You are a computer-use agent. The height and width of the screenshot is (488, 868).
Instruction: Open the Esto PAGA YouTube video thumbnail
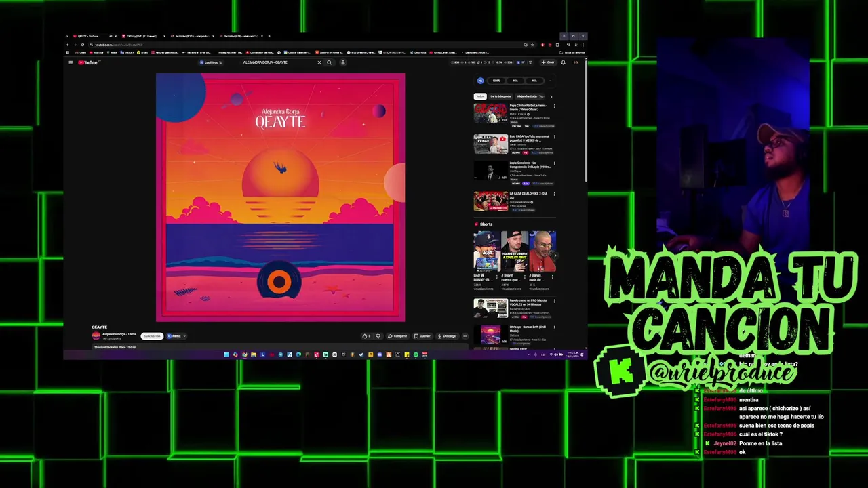pyautogui.click(x=490, y=144)
